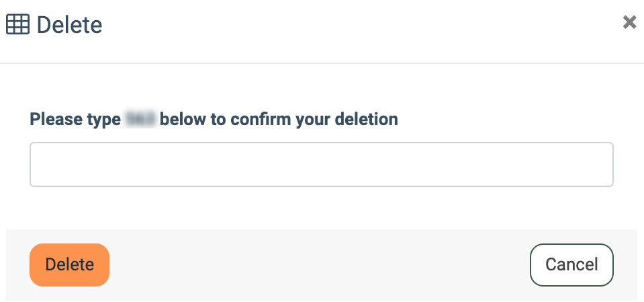Screen dimensions: 644x302
Task: Focus the deletion confirmation text field
Action: pos(321,164)
